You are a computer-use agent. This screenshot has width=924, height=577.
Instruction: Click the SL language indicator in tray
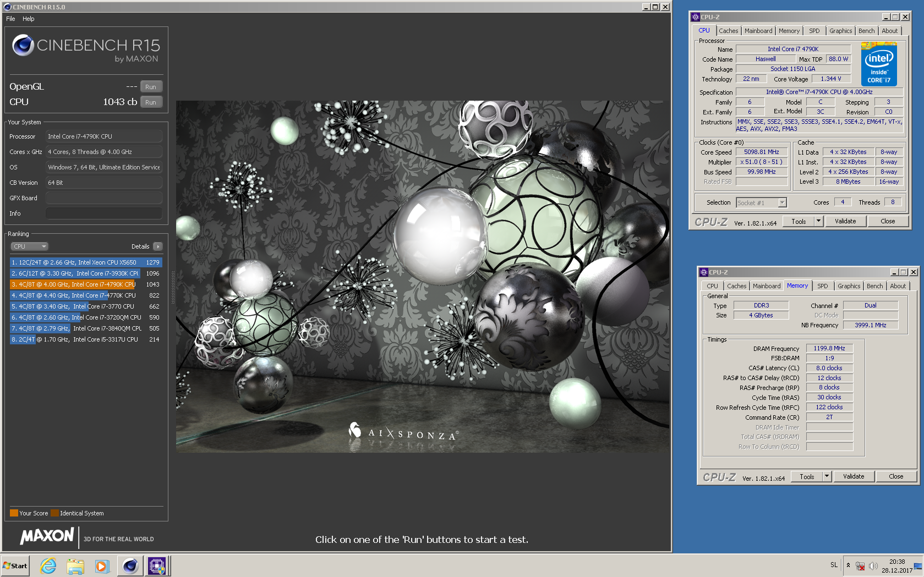tap(834, 565)
